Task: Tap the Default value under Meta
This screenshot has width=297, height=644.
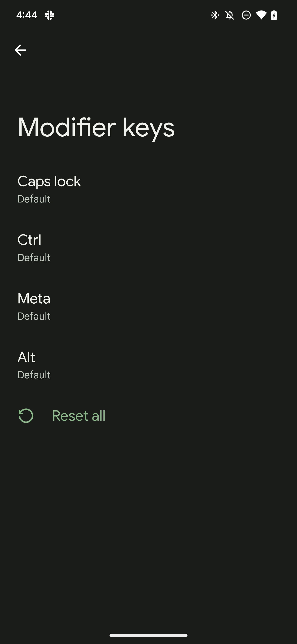Action: pos(34,316)
